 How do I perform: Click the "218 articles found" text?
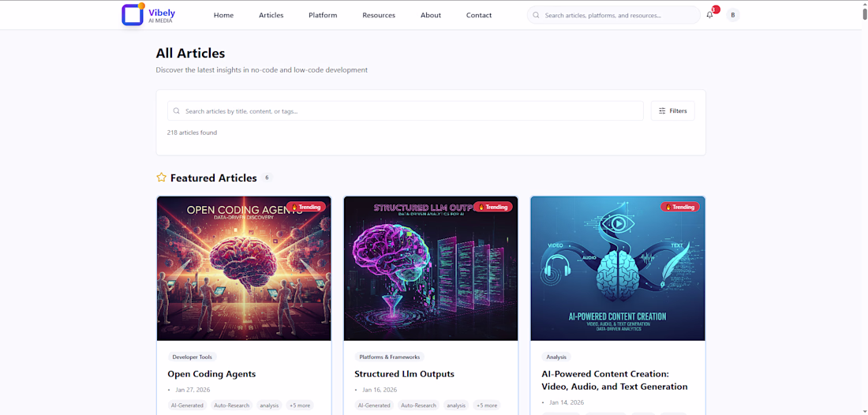point(192,133)
